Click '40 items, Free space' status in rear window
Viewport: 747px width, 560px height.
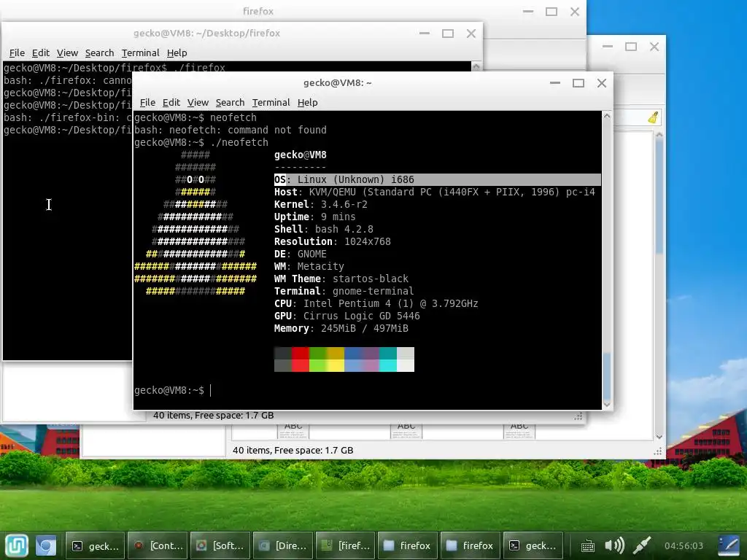[293, 450]
